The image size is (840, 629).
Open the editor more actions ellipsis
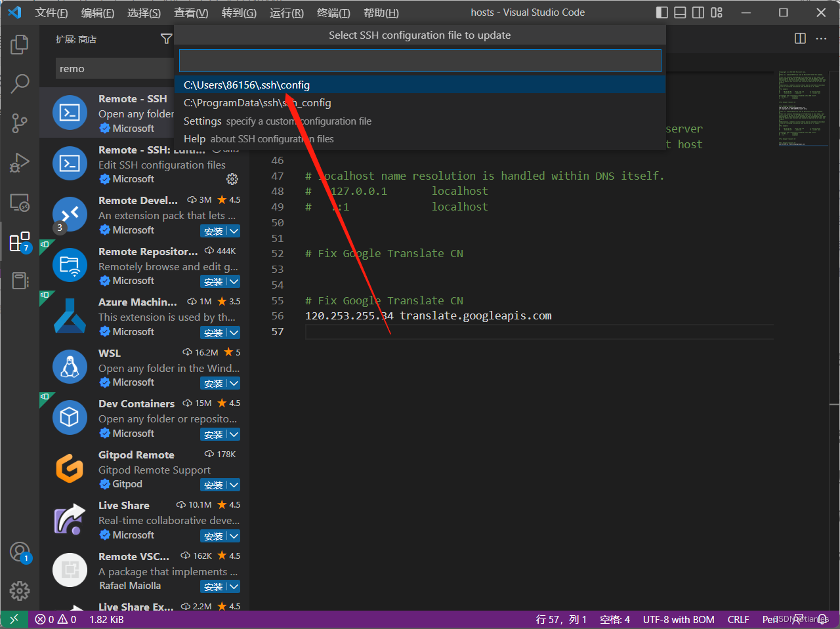[x=822, y=39]
